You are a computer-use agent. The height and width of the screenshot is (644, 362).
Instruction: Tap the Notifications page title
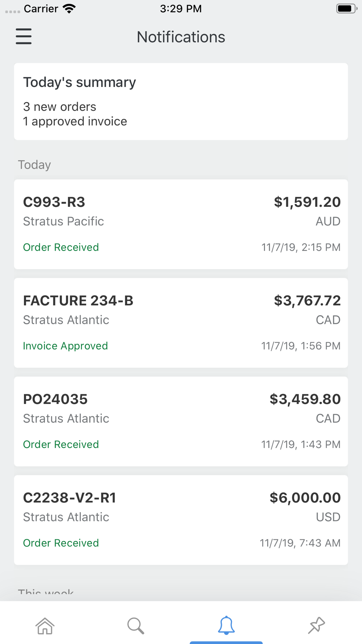(x=181, y=37)
